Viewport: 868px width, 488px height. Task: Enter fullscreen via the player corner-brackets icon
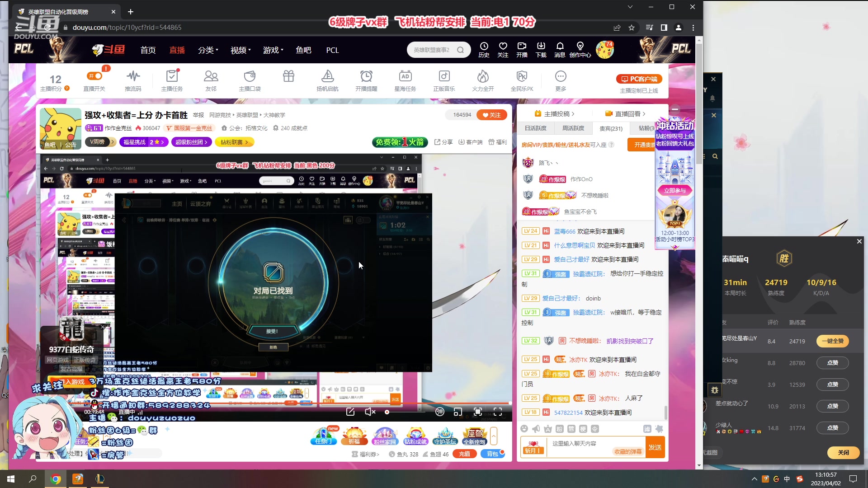coord(498,412)
